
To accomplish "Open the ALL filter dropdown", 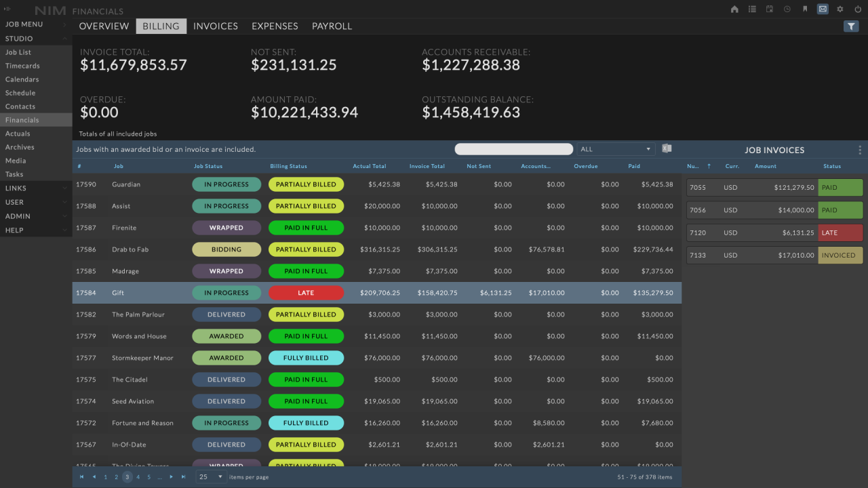I will tap(615, 149).
